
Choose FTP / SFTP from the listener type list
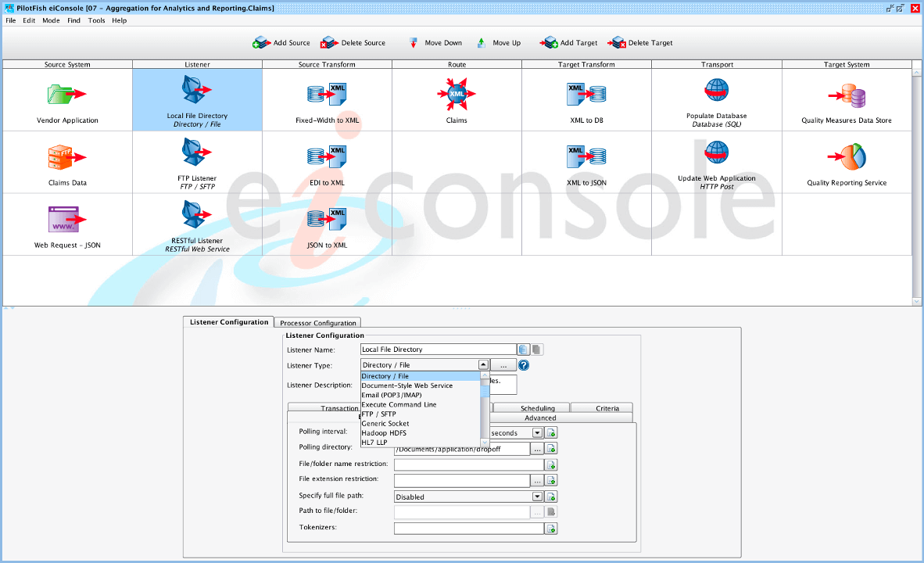pyautogui.click(x=421, y=414)
